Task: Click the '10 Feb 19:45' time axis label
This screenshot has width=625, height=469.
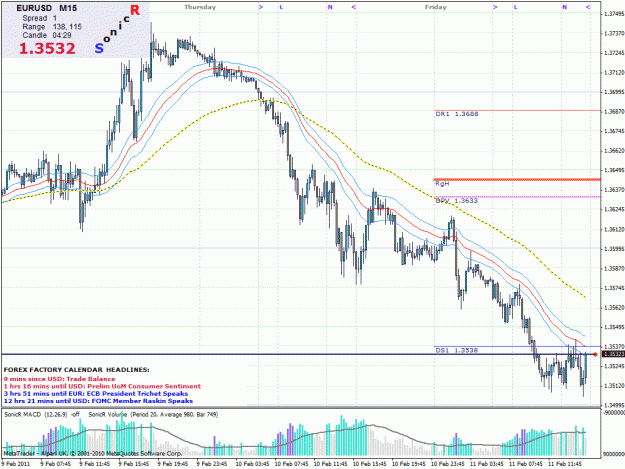Action: point(408,464)
